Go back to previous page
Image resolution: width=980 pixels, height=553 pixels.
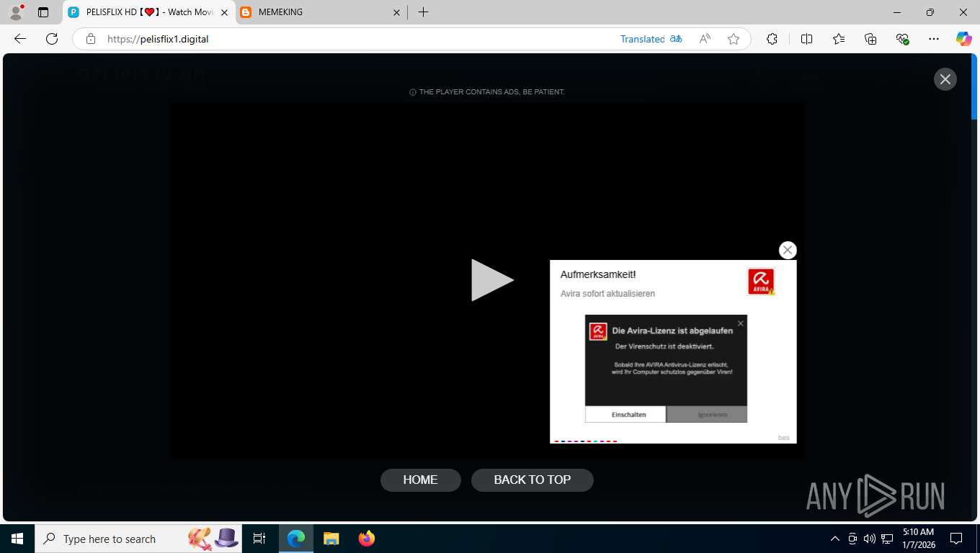click(20, 39)
